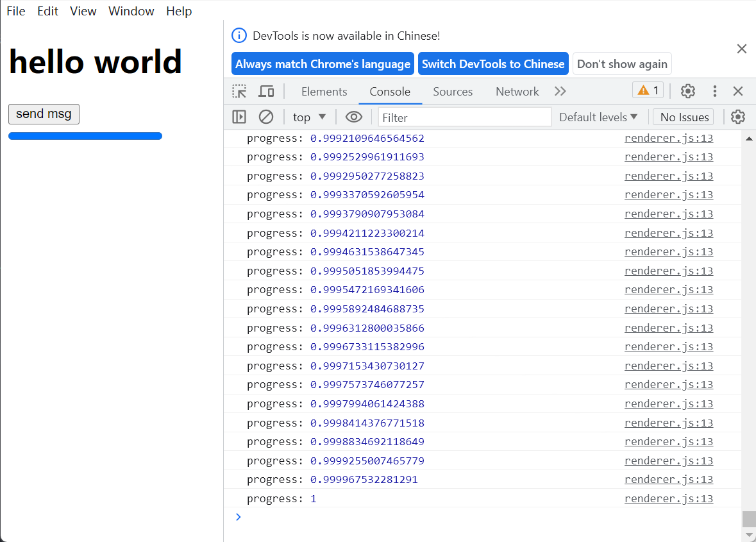The height and width of the screenshot is (542, 756).
Task: Open console settings gear icon
Action: (737, 117)
